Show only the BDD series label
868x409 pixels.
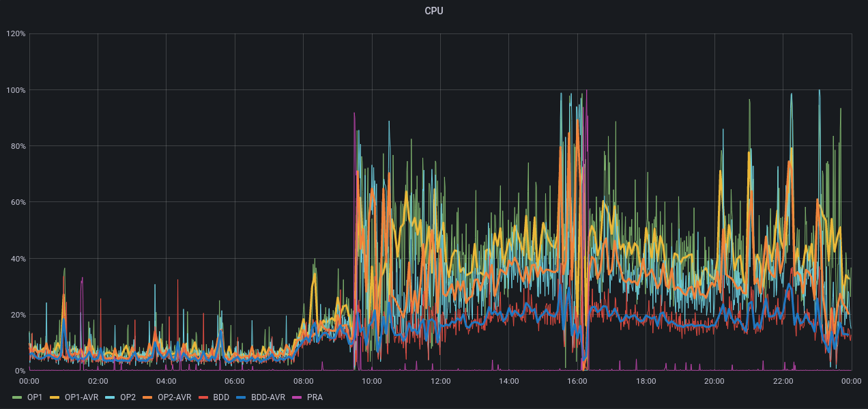pyautogui.click(x=221, y=397)
